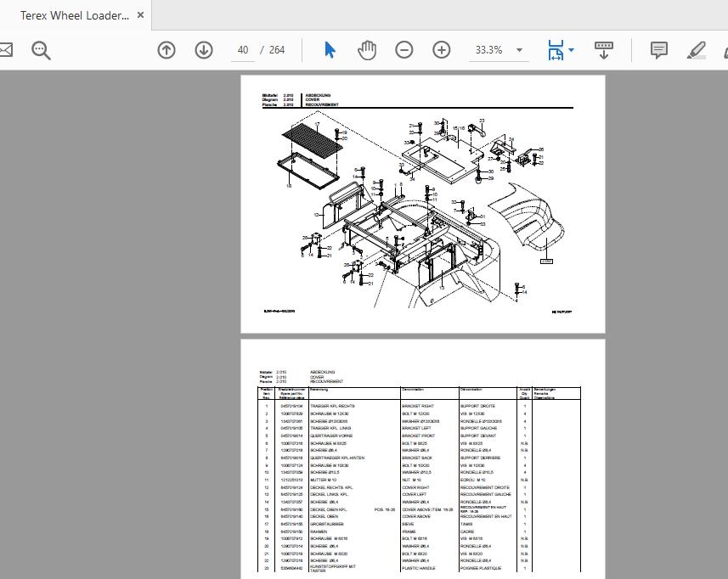
Task: Open the Find search magnifier icon
Action: pos(39,50)
